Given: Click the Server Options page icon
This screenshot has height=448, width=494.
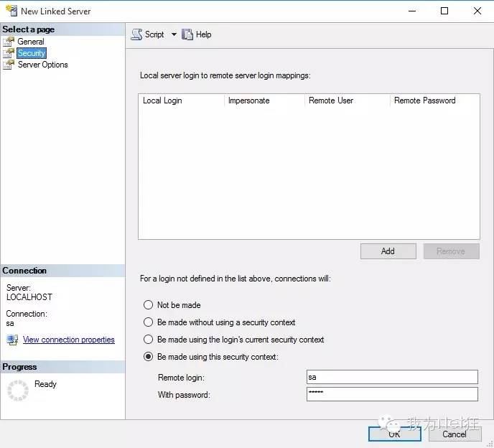Looking at the screenshot, I should (x=9, y=65).
